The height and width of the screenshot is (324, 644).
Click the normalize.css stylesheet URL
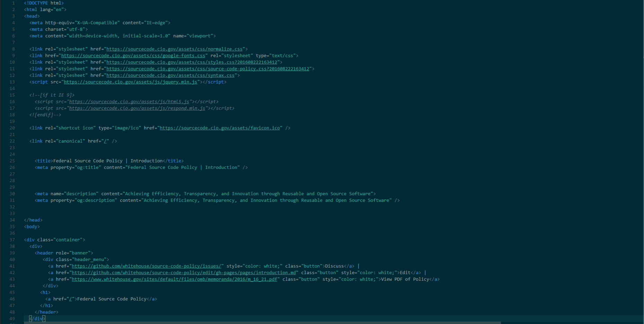175,49
